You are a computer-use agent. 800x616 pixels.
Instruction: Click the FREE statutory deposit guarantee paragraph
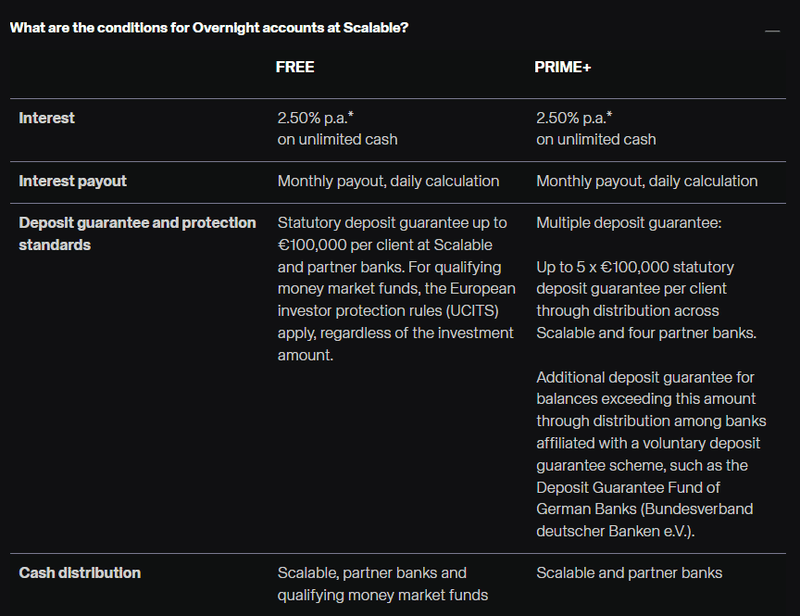[x=396, y=288]
